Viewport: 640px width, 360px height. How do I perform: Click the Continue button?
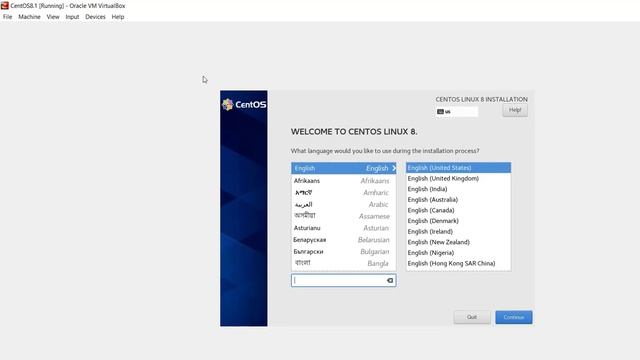[513, 317]
